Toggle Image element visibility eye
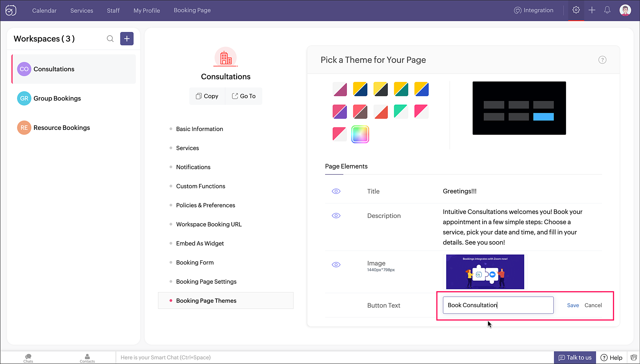The height and width of the screenshot is (364, 640). (336, 265)
